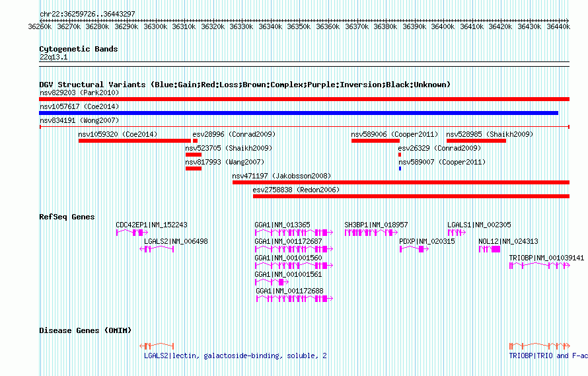Click the Cytogenetic Bands track title
This screenshot has width=588, height=376.
(79, 49)
